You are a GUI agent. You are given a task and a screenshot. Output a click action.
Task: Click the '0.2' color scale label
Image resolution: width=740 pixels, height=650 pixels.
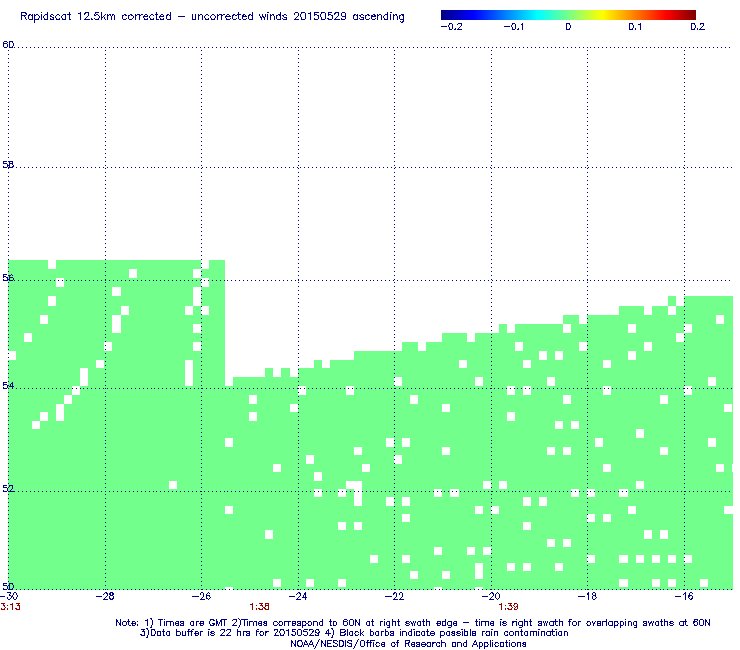pyautogui.click(x=698, y=27)
